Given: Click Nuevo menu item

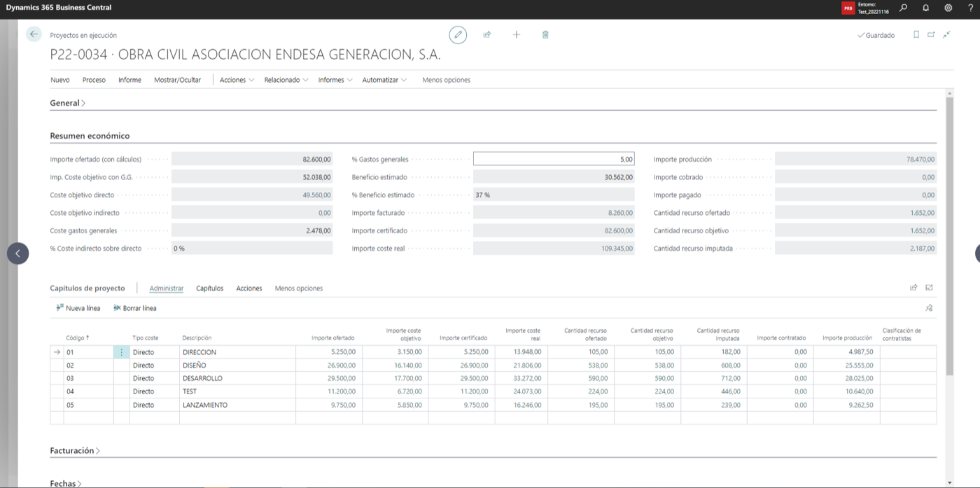Looking at the screenshot, I should (x=60, y=80).
